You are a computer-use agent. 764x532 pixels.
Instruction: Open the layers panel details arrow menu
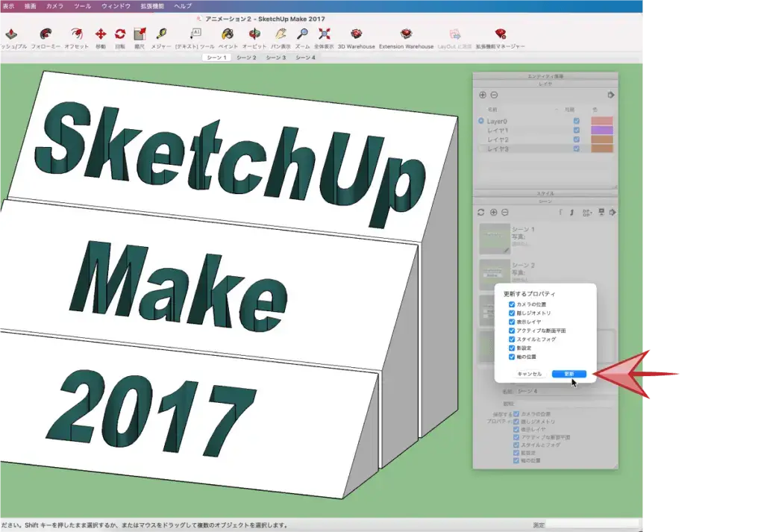(611, 96)
